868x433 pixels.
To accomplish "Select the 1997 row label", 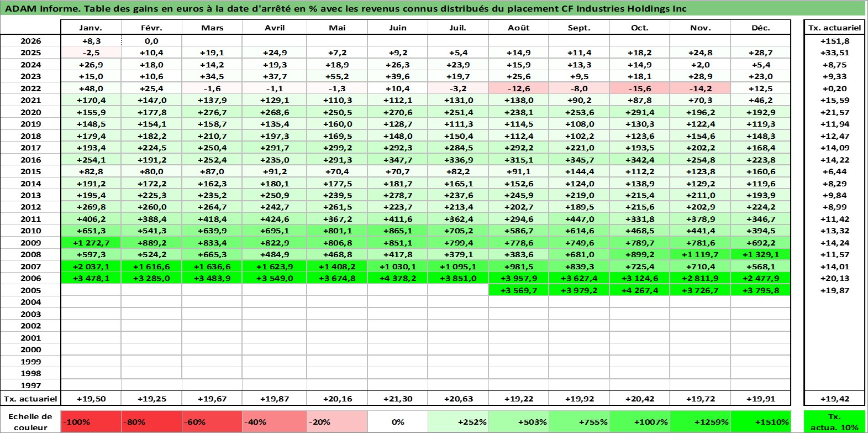I will 30,385.
